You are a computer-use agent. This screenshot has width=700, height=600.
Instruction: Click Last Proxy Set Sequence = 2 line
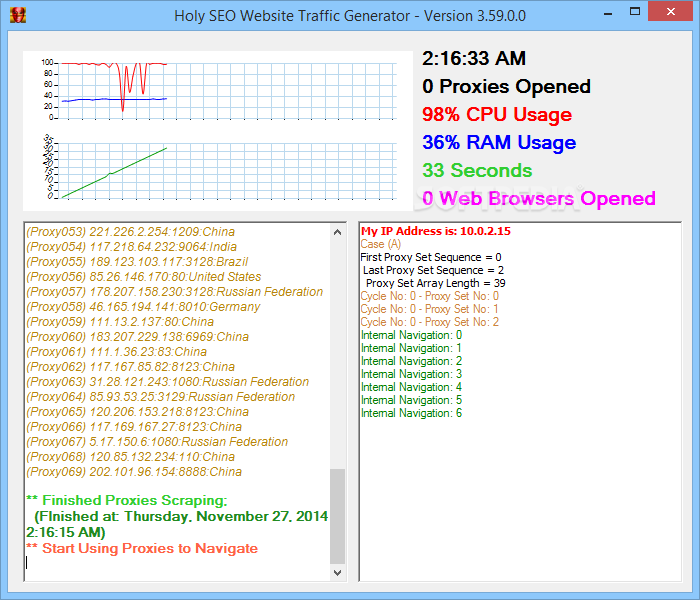click(x=433, y=270)
